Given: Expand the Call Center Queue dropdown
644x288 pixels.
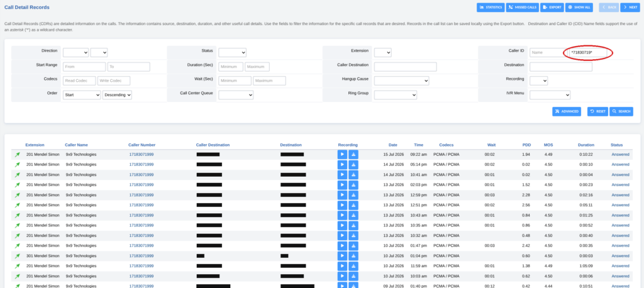Looking at the screenshot, I should (x=236, y=94).
